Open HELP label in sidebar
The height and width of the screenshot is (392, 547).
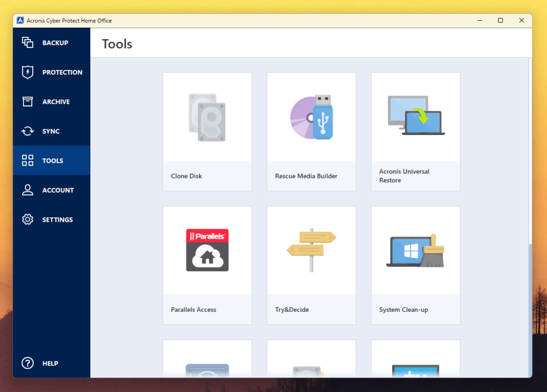click(x=50, y=363)
